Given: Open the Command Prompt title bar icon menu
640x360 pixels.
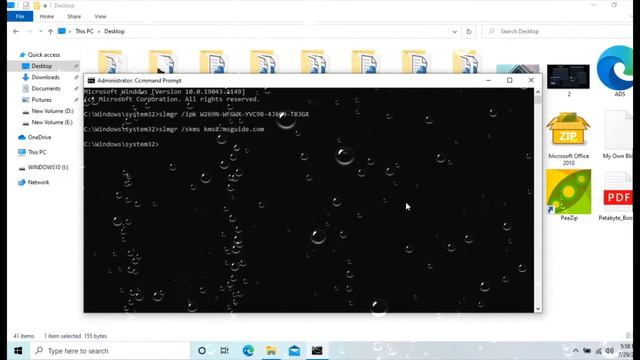Looking at the screenshot, I should click(x=91, y=80).
